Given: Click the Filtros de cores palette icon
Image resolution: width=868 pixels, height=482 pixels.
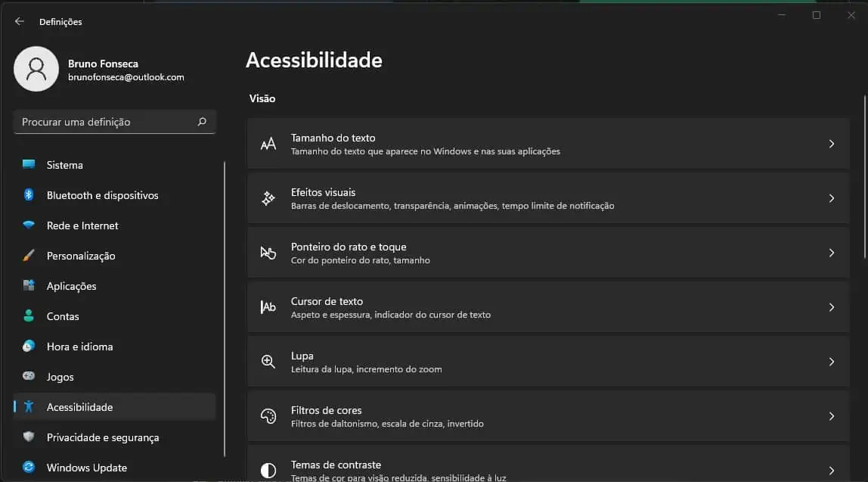Looking at the screenshot, I should [x=268, y=416].
